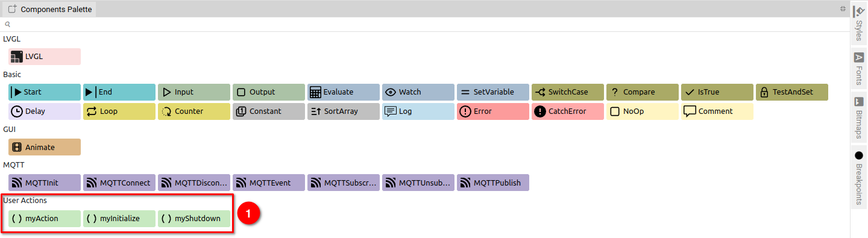Pick the MQTTSubscribe component
The height and width of the screenshot is (238, 868).
344,183
